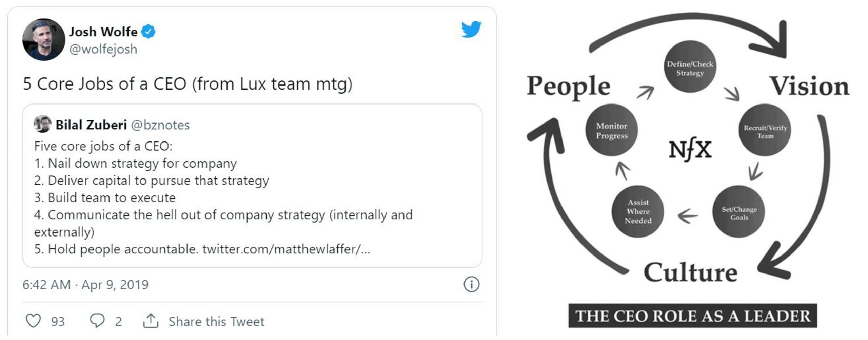
Task: Select the Recruit/Verify Team circle
Action: (x=765, y=130)
